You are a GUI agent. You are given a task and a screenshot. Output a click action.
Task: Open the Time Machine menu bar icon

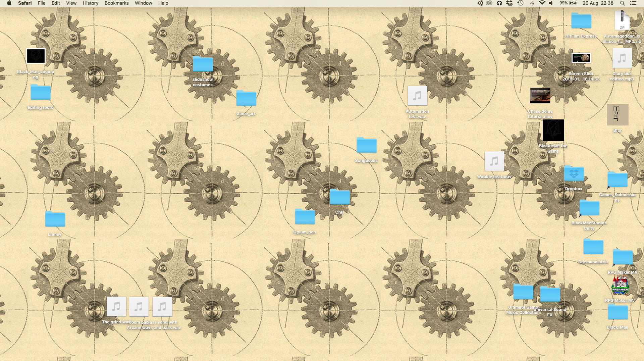pyautogui.click(x=521, y=3)
